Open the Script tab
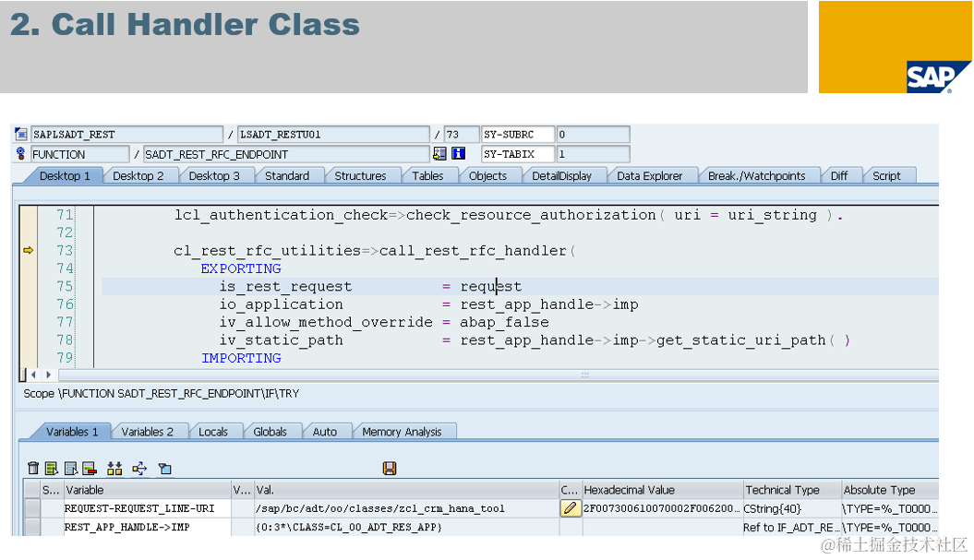Viewport: 974px width, 560px height. coord(886,175)
